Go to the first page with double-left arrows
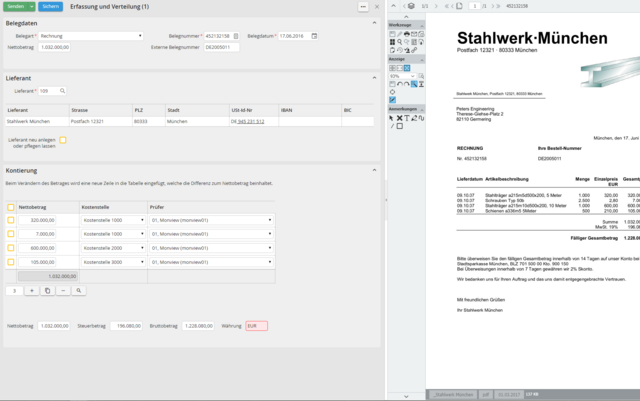 447,6
